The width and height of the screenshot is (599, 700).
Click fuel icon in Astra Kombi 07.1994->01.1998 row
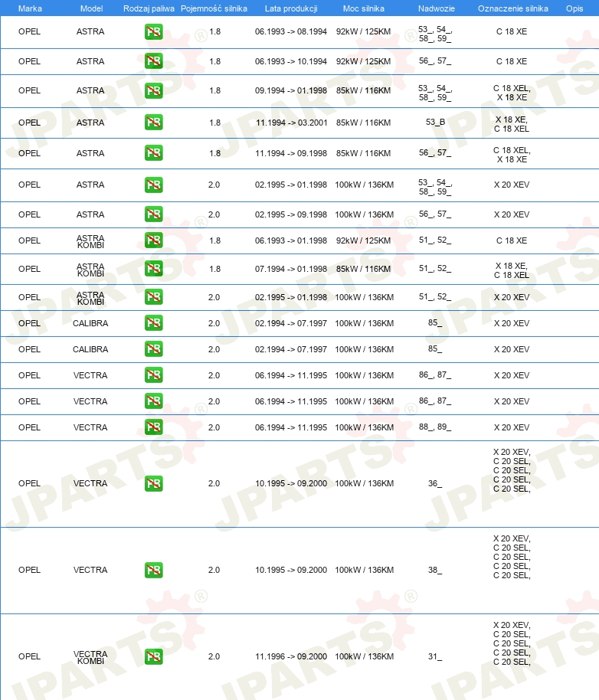(x=153, y=269)
